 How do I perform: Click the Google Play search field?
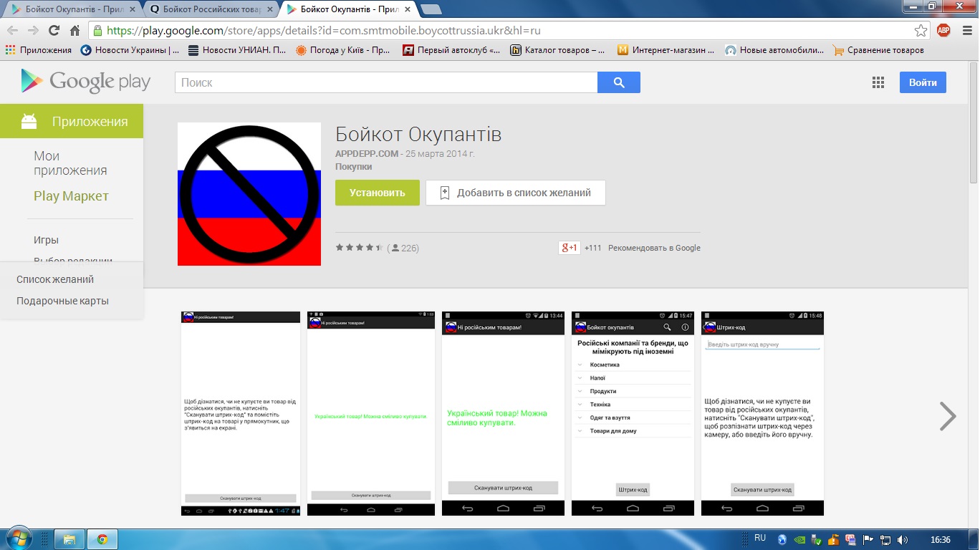click(385, 82)
